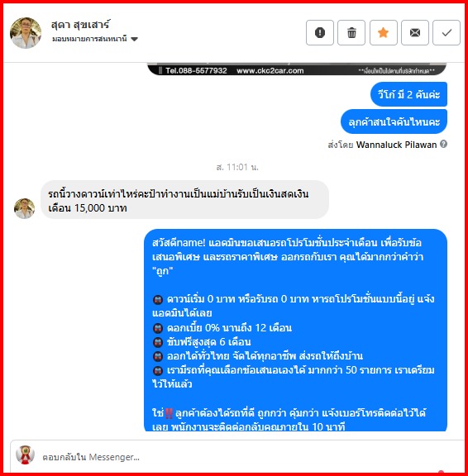This screenshot has height=476, width=468.
Task: Delete conversation using the trash icon
Action: pyautogui.click(x=351, y=32)
